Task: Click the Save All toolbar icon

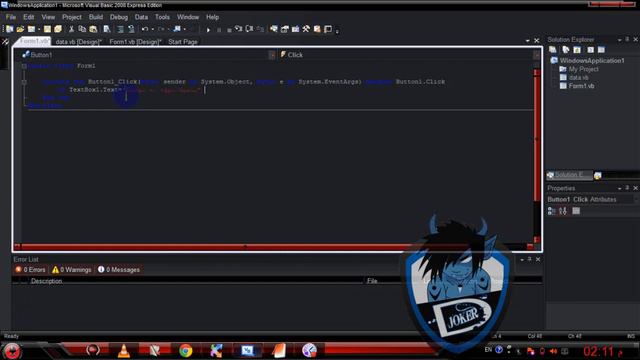Action: pos(58,29)
